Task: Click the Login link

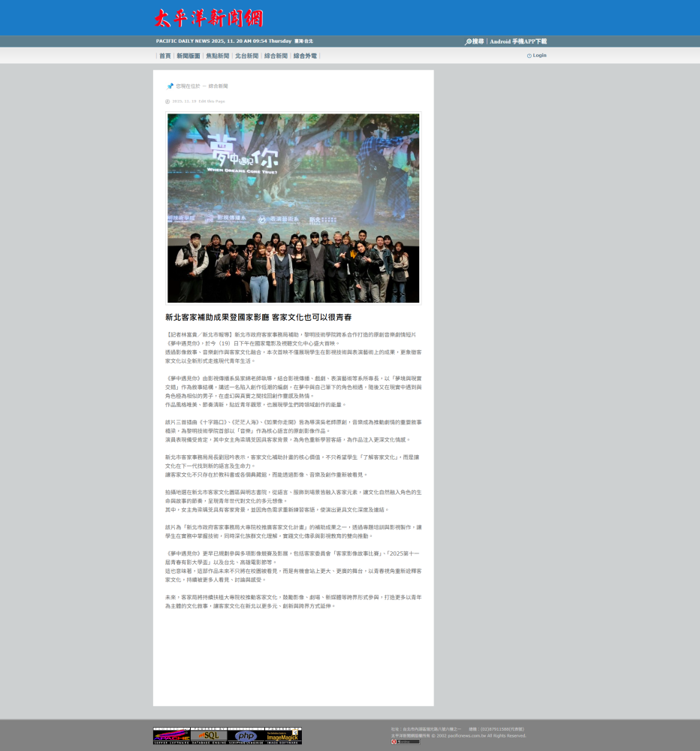Action: [539, 56]
